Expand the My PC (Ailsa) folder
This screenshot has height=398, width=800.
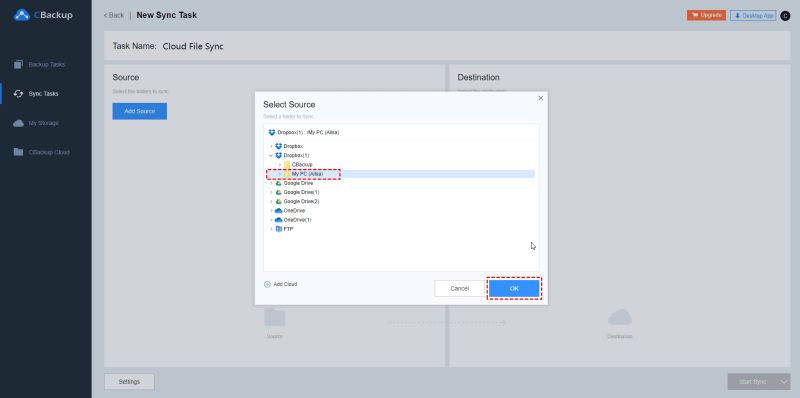pos(280,174)
